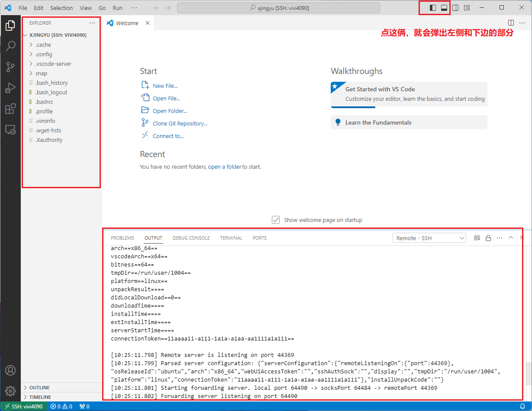Viewport: 532px width, 411px height.
Task: Open the Selection menu
Action: tap(61, 8)
